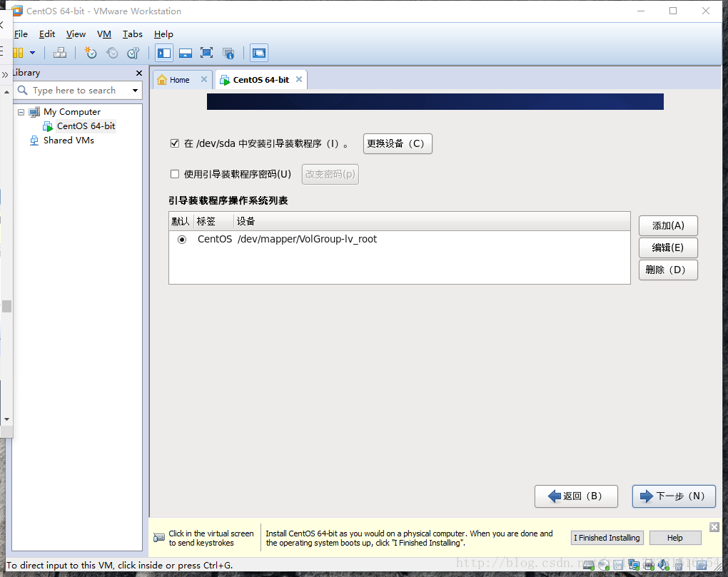Go back with 返回 (B) button
This screenshot has width=728, height=577.
576,496
